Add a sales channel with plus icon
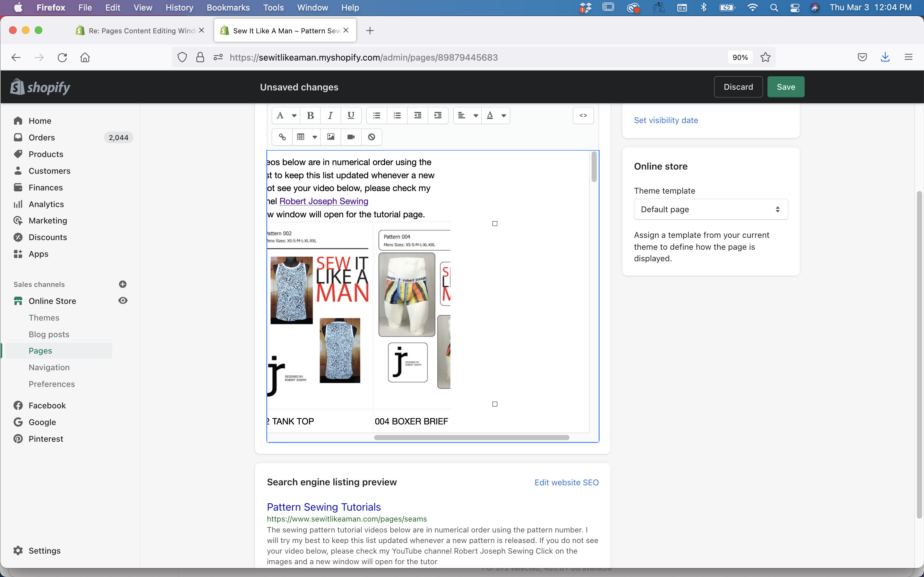The height and width of the screenshot is (577, 924). pyautogui.click(x=123, y=284)
